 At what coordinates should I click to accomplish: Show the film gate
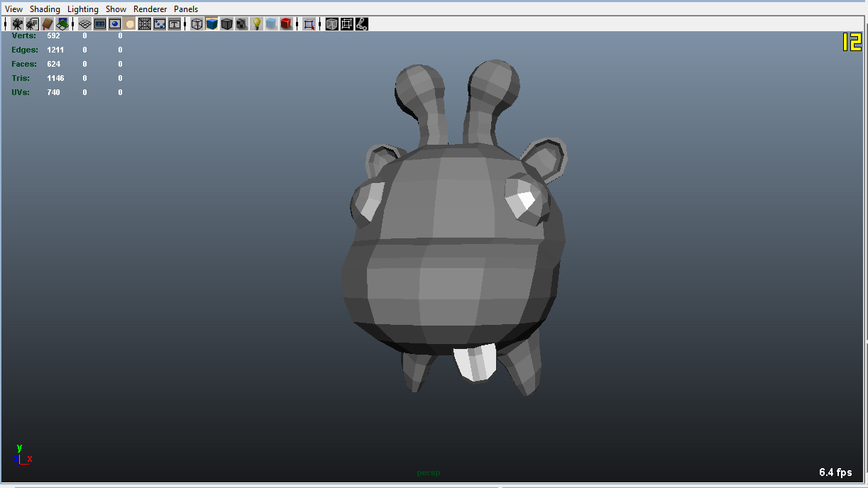click(x=99, y=23)
